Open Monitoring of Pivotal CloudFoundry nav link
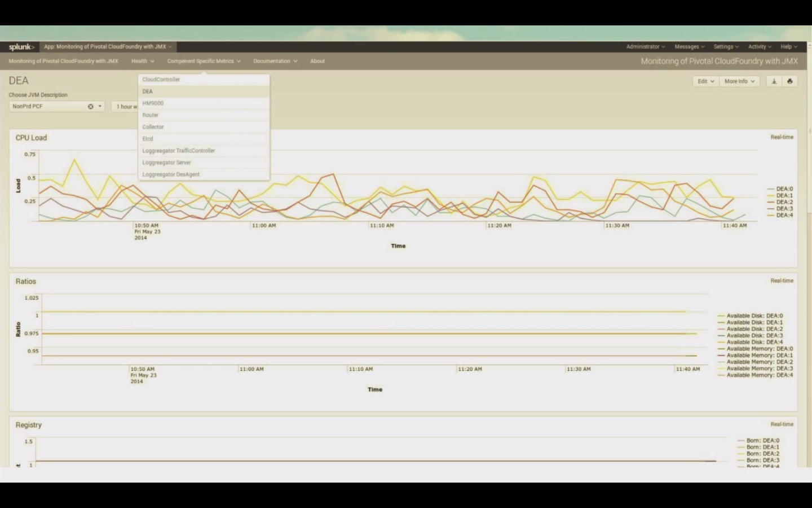 (63, 61)
